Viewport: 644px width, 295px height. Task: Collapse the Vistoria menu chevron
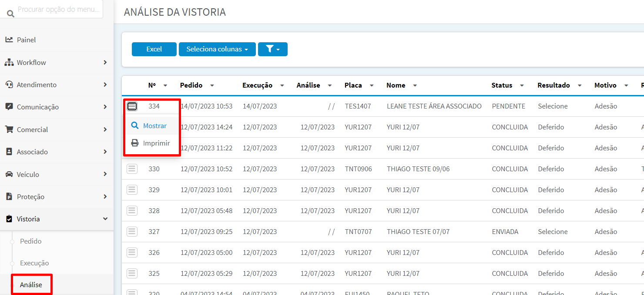pos(105,219)
